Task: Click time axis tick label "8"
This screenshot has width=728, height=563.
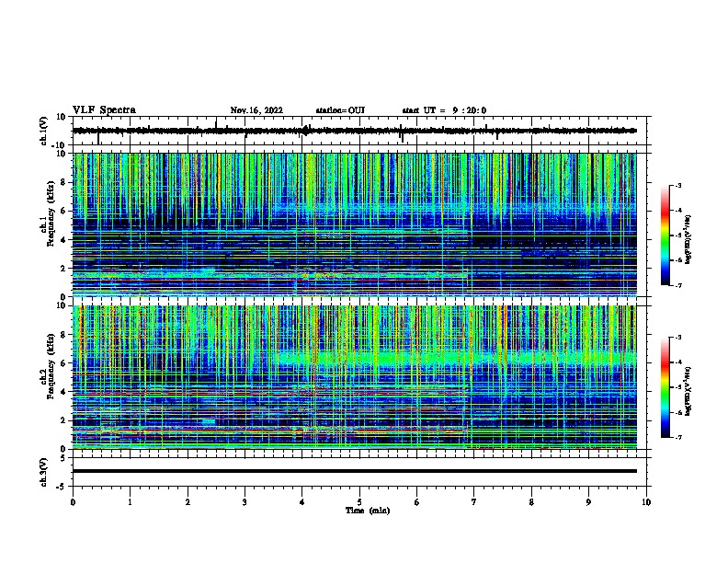Action: click(531, 502)
